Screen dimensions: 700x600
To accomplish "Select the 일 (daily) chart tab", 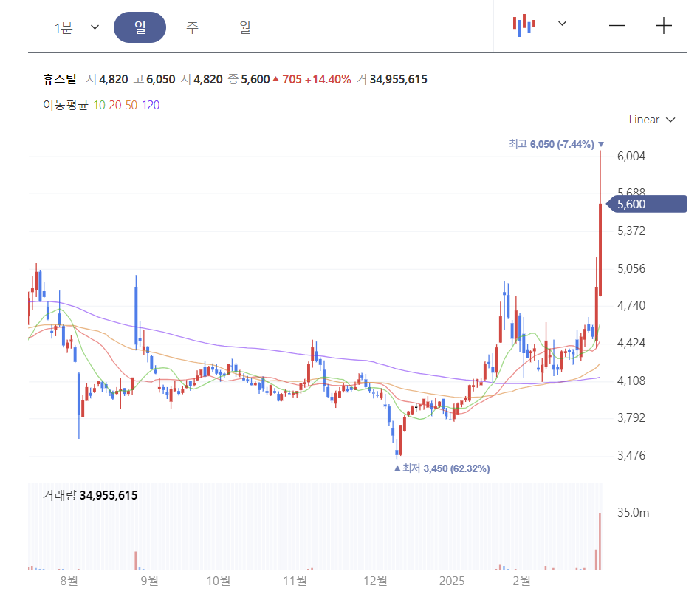I will click(x=140, y=27).
